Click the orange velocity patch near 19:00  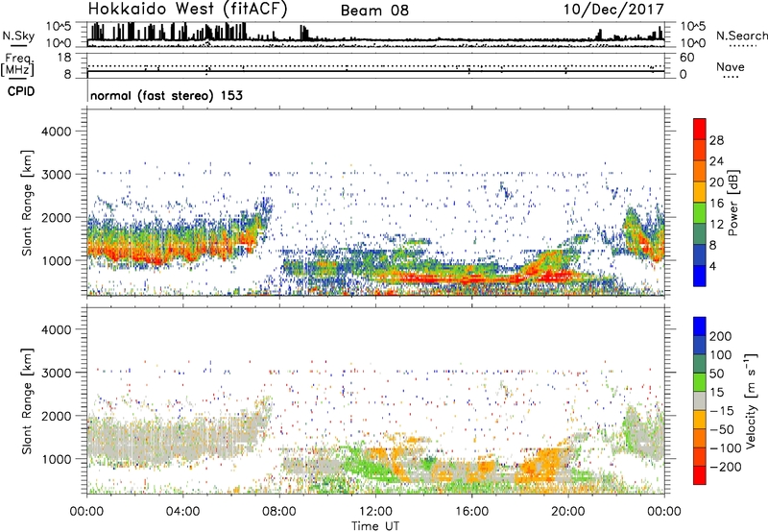point(541,463)
